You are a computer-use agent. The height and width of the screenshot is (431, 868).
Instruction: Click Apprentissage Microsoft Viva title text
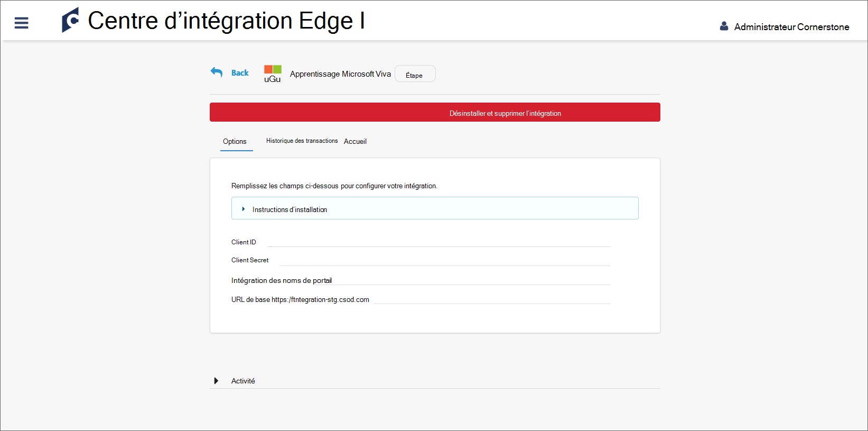coord(340,74)
